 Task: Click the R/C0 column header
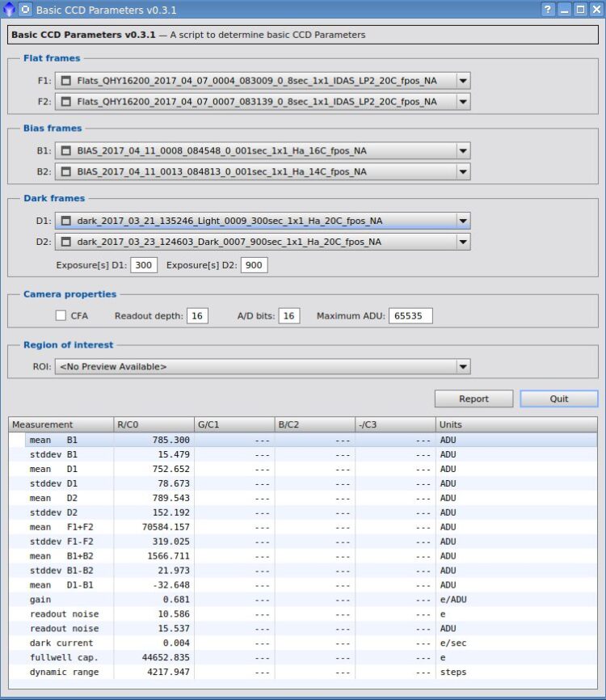point(154,424)
